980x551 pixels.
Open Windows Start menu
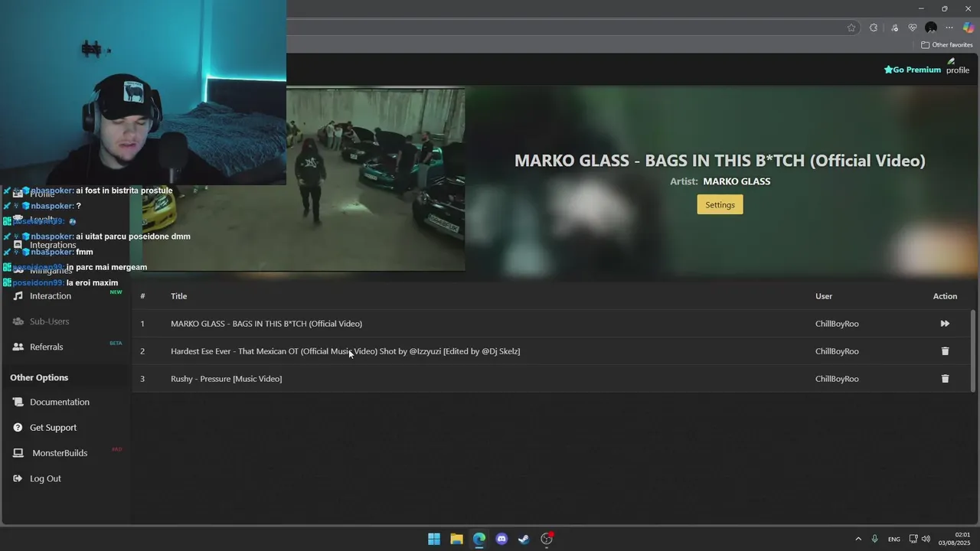(434, 539)
